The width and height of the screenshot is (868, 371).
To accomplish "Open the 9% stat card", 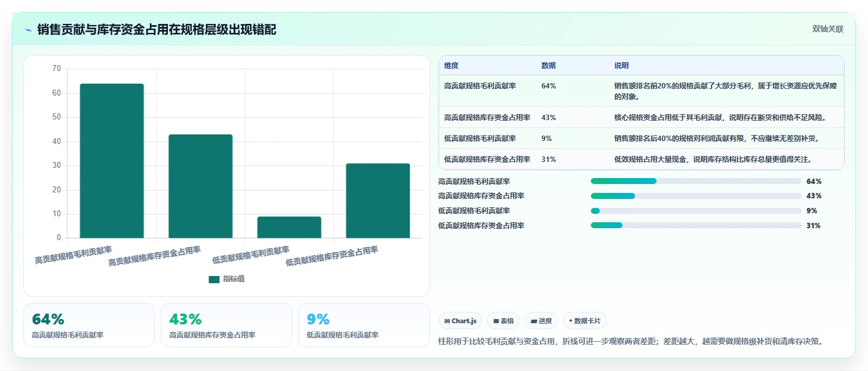I will (x=364, y=325).
